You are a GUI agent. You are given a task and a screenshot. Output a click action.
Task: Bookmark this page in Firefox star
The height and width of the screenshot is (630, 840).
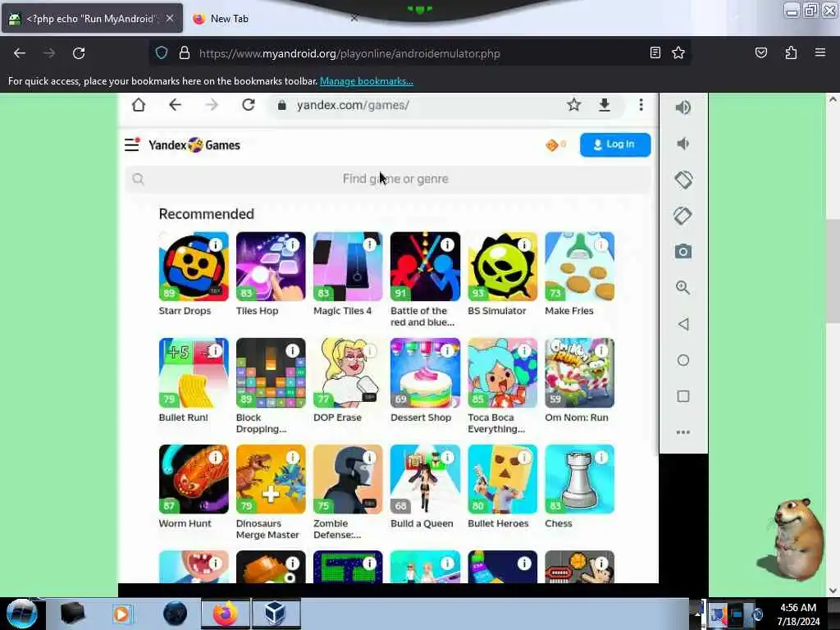[678, 52]
